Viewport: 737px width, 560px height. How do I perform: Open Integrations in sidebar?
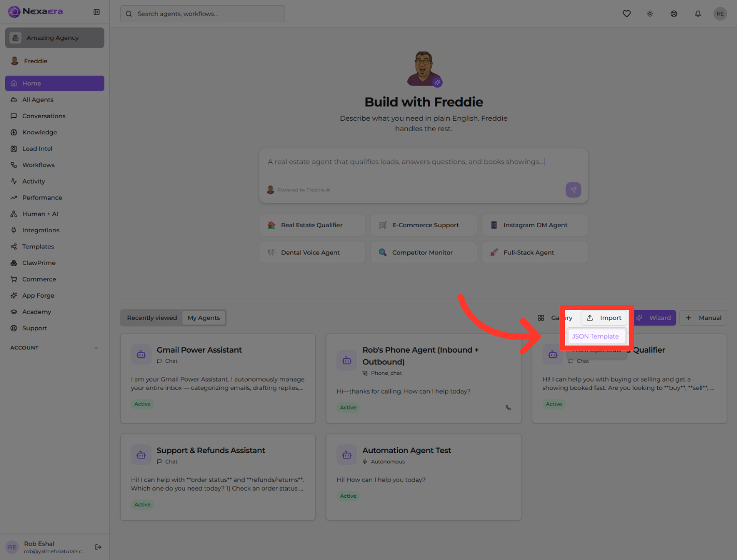pos(54,230)
